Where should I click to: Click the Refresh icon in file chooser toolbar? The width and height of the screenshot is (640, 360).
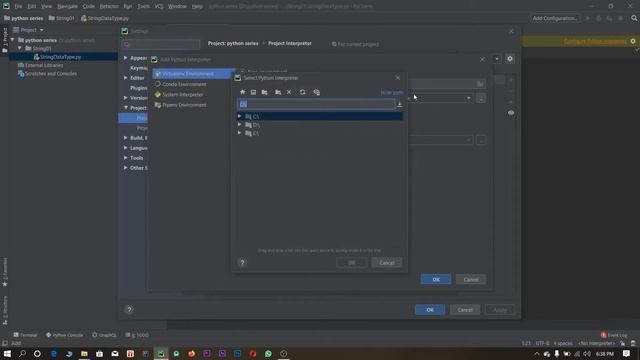302,92
